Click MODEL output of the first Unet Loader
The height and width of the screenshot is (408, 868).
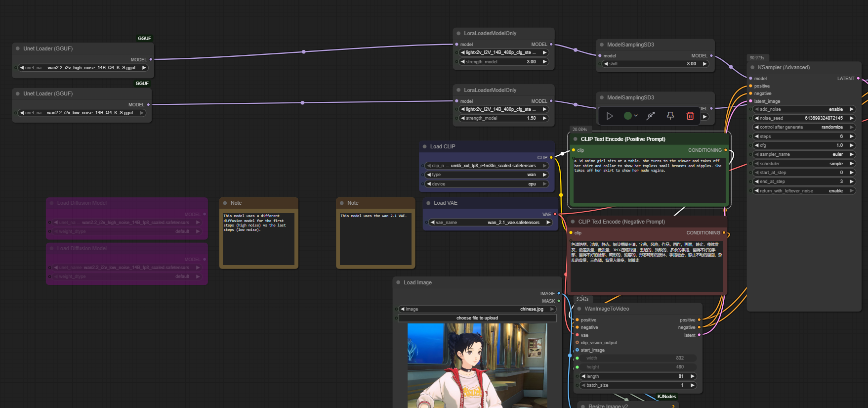pos(151,59)
